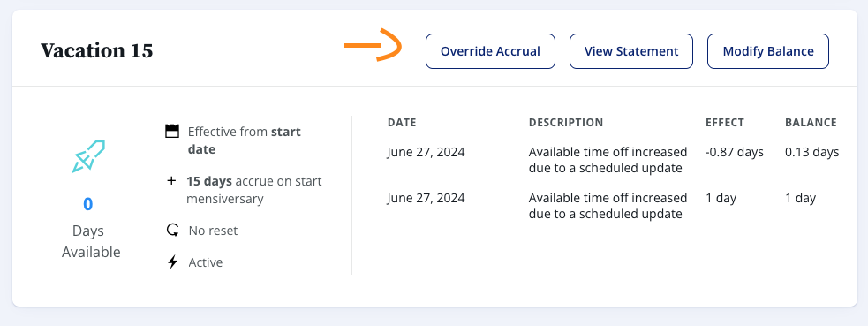The height and width of the screenshot is (326, 868).
Task: Click the 0.13 days balance value
Action: pyautogui.click(x=812, y=152)
